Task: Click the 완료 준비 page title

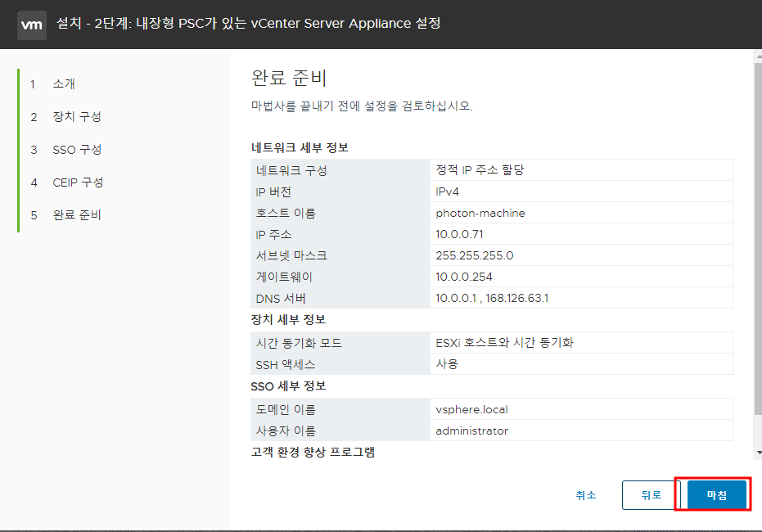Action: pos(289,78)
